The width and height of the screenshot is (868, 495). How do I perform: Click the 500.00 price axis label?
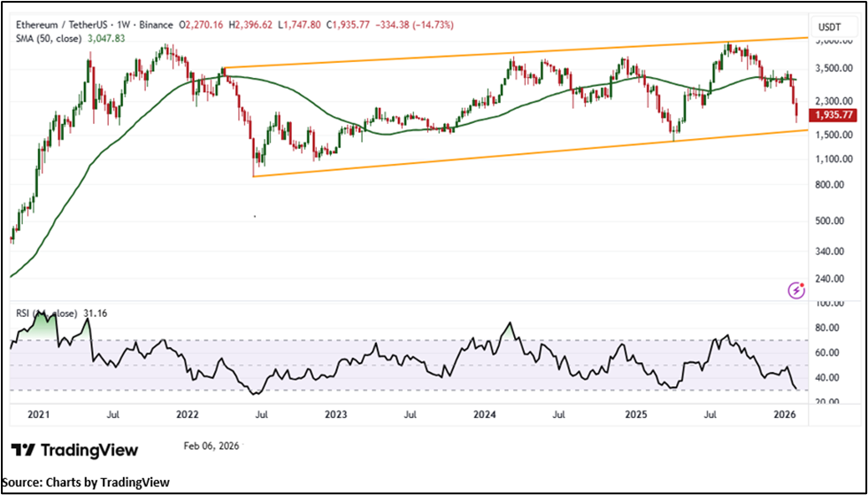pyautogui.click(x=836, y=221)
